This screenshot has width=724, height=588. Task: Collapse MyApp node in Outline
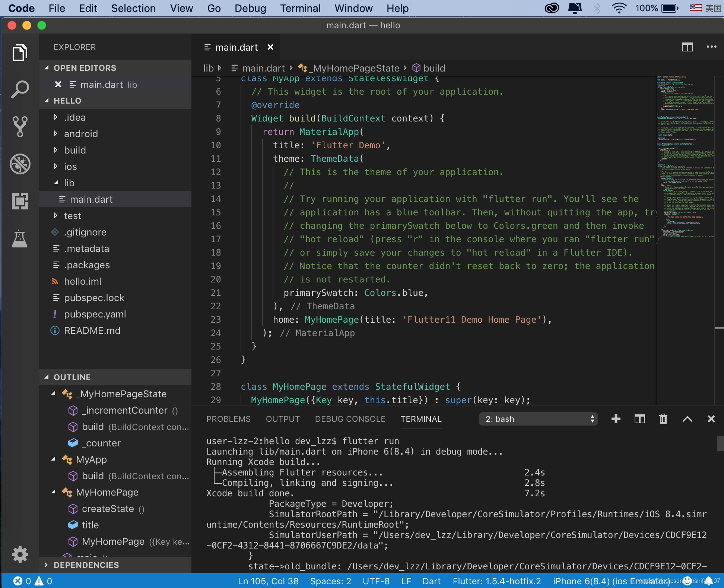coord(54,459)
